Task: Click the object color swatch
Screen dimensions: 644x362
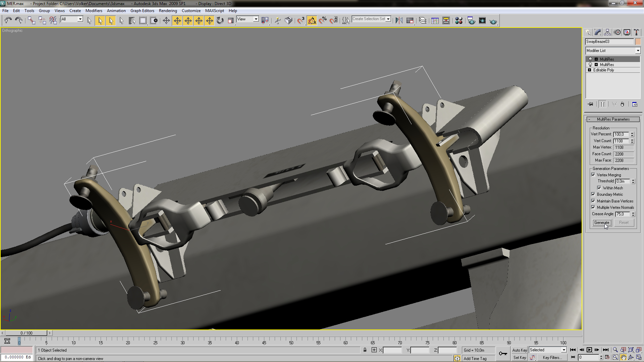Action: (638, 42)
